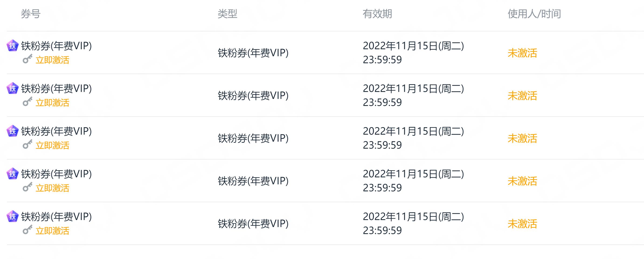This screenshot has height=259, width=644.
Task: Click 未激活 status in the last row
Action: click(x=522, y=224)
